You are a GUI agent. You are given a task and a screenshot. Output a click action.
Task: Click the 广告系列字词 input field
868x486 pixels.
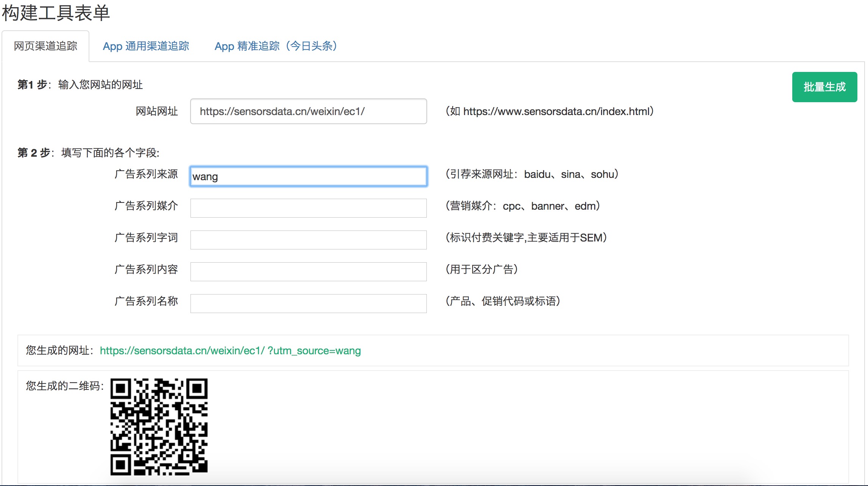pyautogui.click(x=308, y=240)
